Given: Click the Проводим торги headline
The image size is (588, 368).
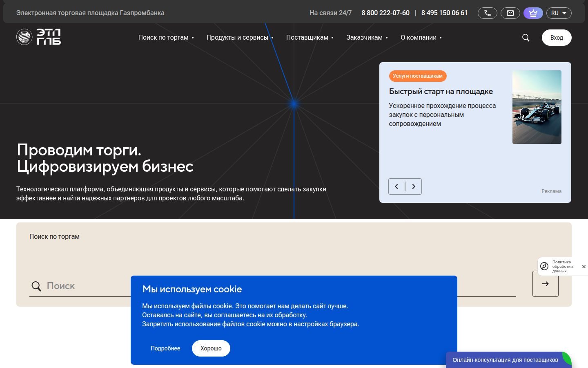Looking at the screenshot, I should point(105,158).
